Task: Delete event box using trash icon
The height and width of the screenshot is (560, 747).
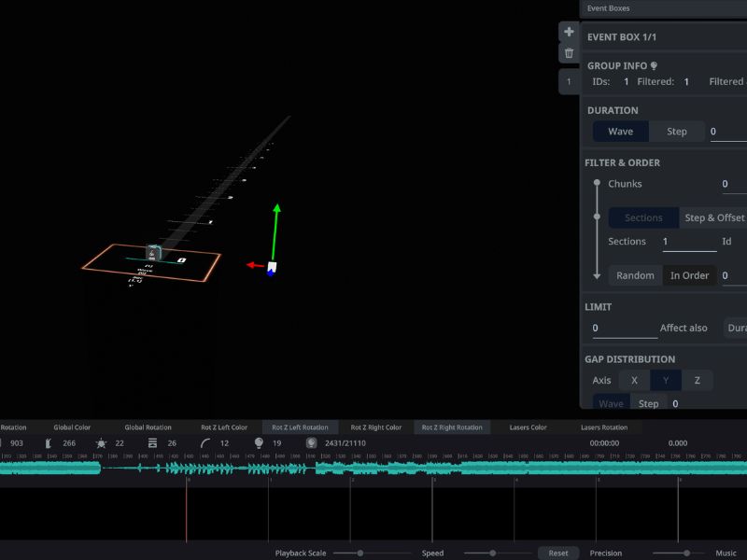Action: [x=569, y=53]
